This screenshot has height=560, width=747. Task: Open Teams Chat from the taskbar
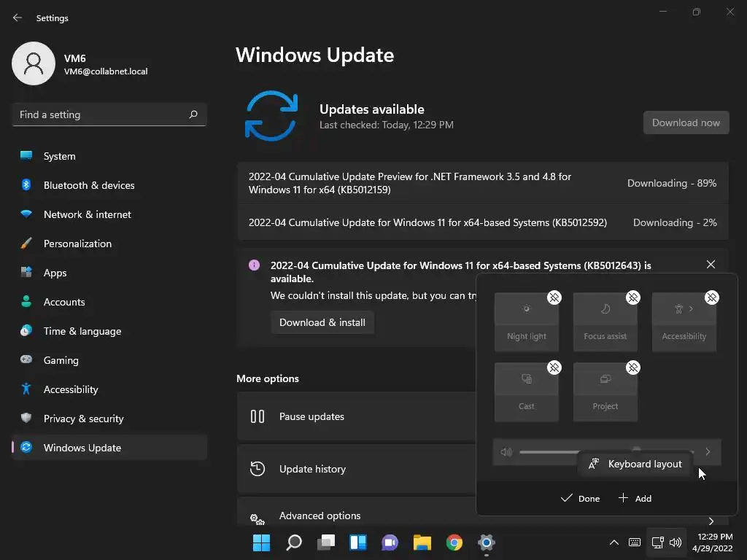[x=390, y=542]
